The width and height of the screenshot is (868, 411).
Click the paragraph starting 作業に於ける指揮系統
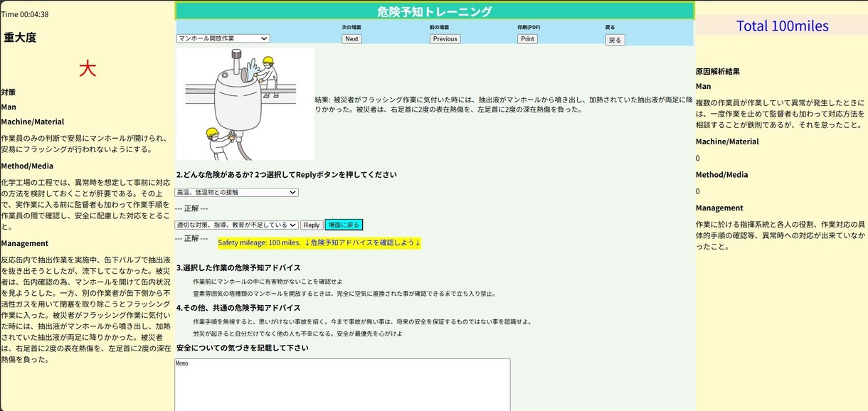pos(780,235)
